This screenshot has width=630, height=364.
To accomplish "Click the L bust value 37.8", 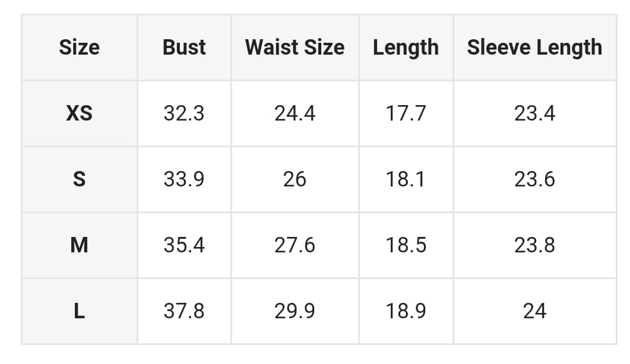I will (x=184, y=311).
